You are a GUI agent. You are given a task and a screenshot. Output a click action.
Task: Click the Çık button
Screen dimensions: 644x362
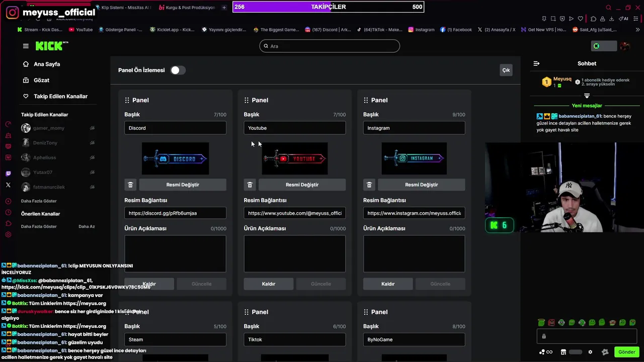(x=506, y=70)
